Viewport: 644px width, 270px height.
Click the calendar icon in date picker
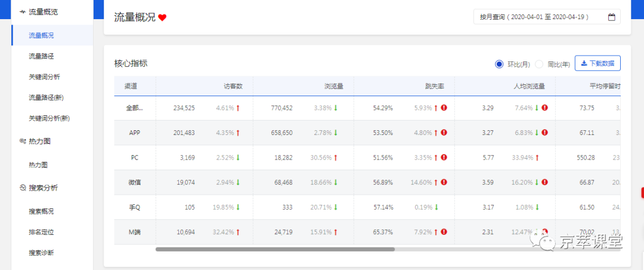tap(611, 17)
